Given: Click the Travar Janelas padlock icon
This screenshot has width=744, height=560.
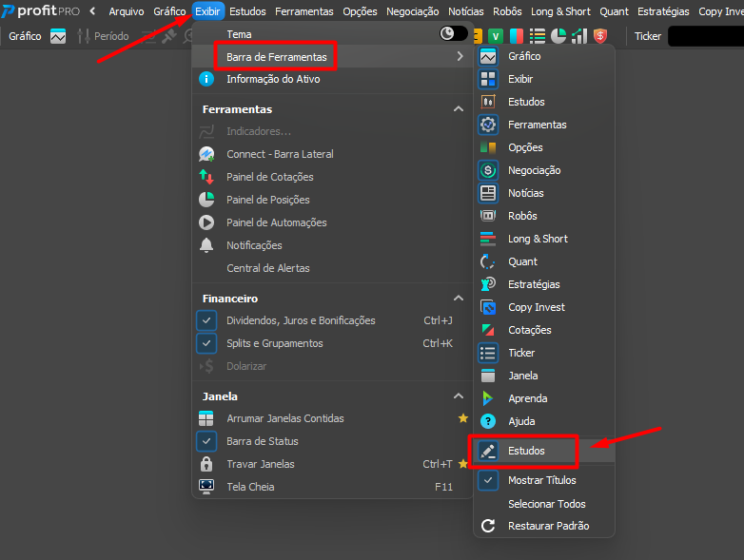Looking at the screenshot, I should pyautogui.click(x=206, y=464).
